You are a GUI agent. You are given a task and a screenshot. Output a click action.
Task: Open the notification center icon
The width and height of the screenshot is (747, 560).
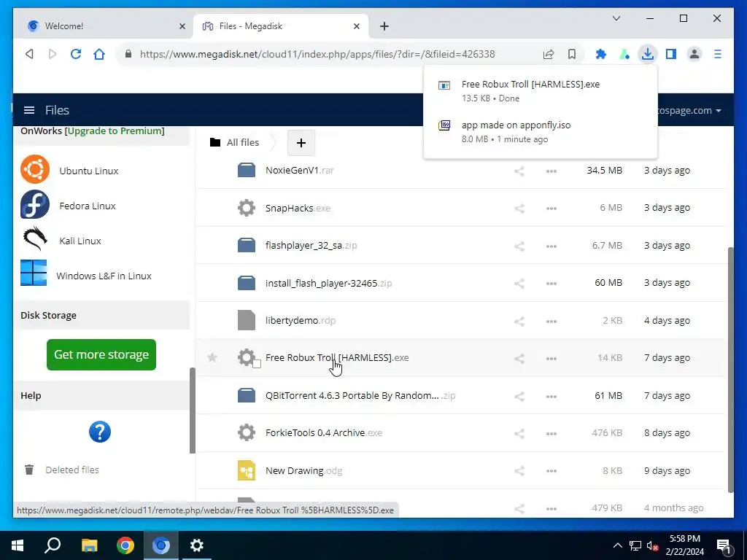[x=724, y=546]
